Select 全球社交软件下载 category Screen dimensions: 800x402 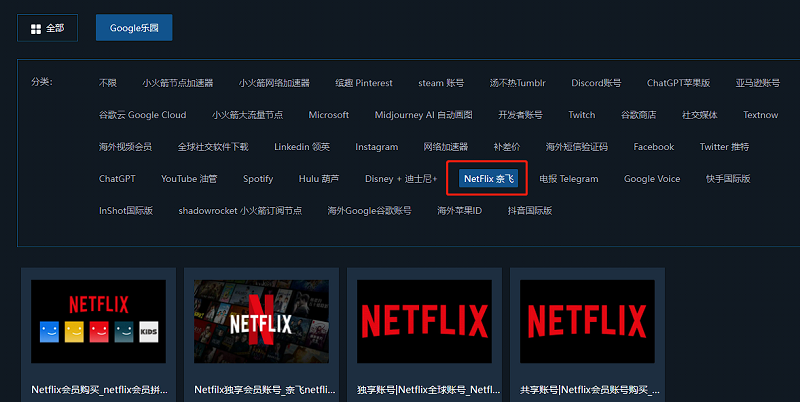213,147
